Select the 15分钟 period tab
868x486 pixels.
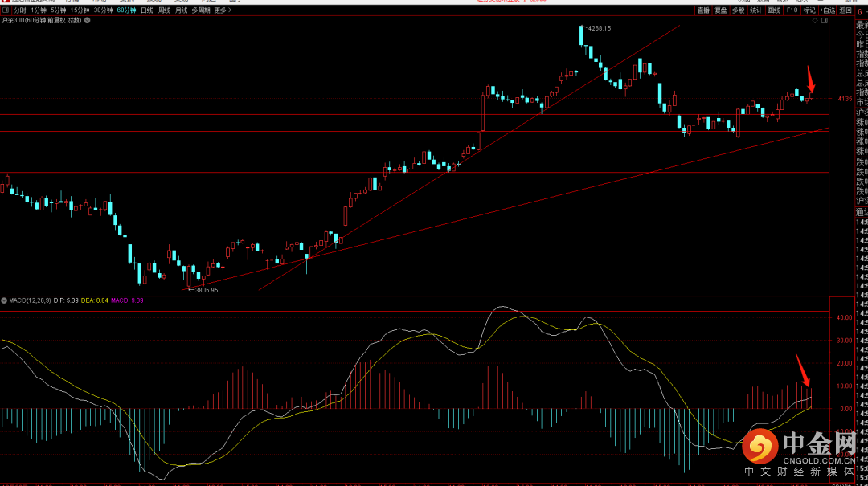[80, 10]
